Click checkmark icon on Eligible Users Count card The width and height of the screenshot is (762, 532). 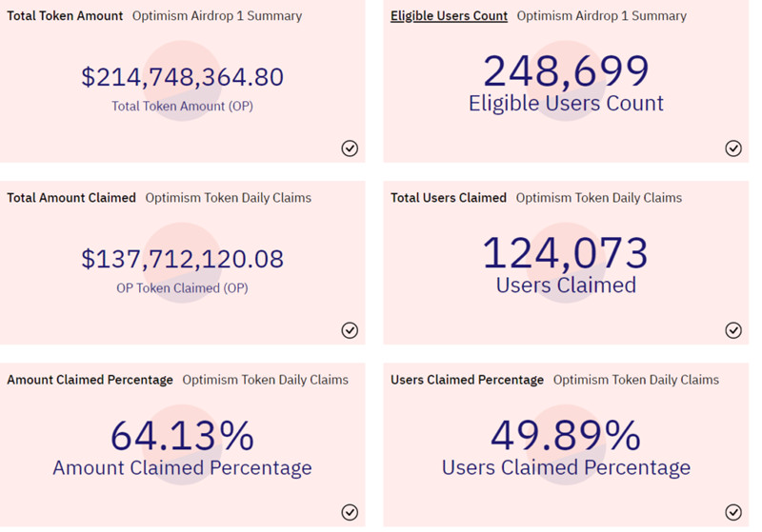(x=733, y=148)
